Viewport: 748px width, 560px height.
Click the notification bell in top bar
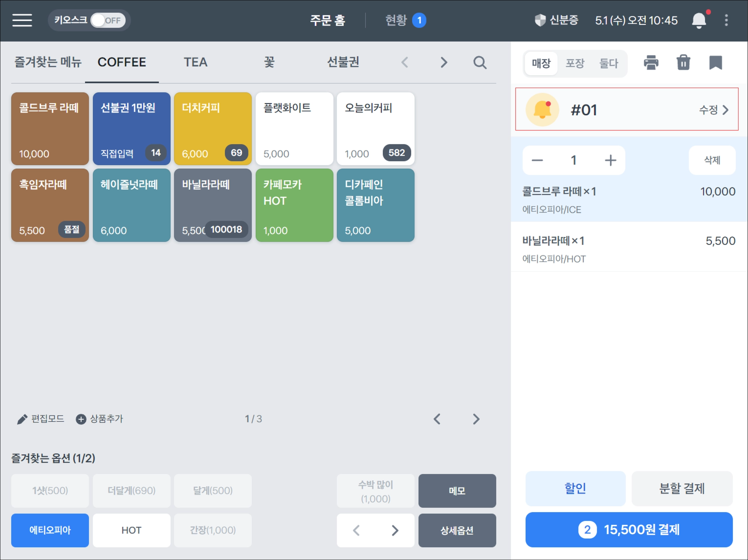pyautogui.click(x=698, y=20)
